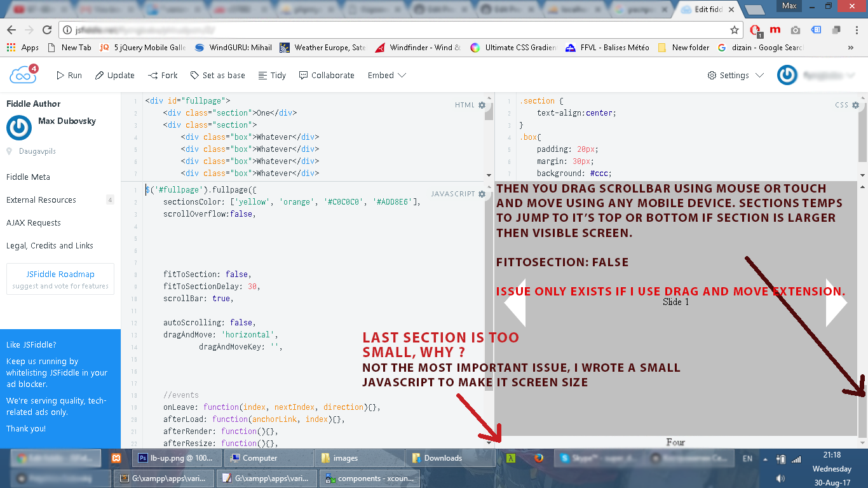Run the fiddle
Viewport: 868px width, 488px height.
69,75
